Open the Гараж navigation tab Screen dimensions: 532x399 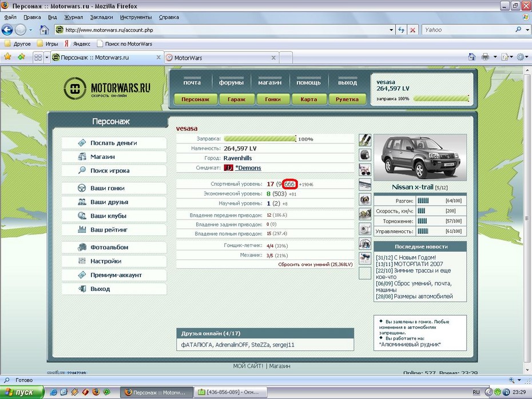coord(236,99)
